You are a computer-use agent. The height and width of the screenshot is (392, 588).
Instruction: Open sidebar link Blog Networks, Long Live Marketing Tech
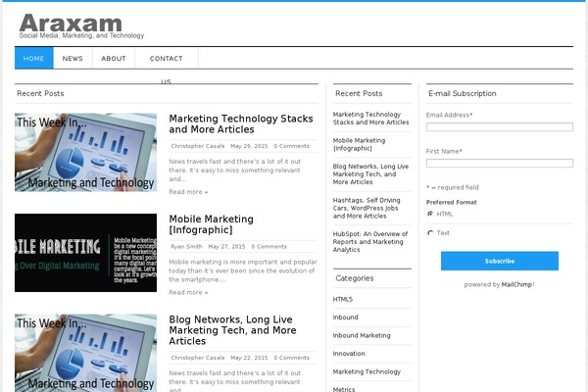[370, 174]
